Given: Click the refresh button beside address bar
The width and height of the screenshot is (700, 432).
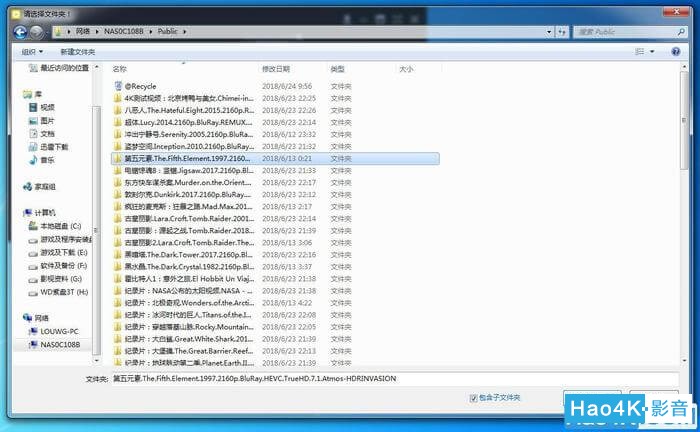Looking at the screenshot, I should click(562, 32).
